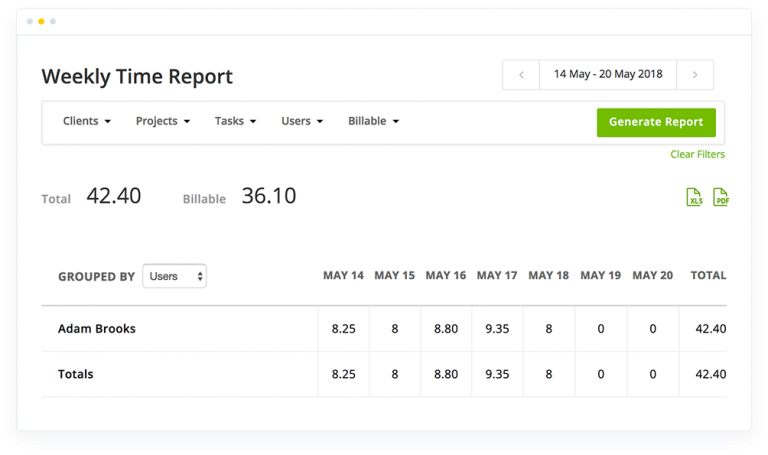The width and height of the screenshot is (768, 455).
Task: Go to next week arrow
Action: (695, 75)
